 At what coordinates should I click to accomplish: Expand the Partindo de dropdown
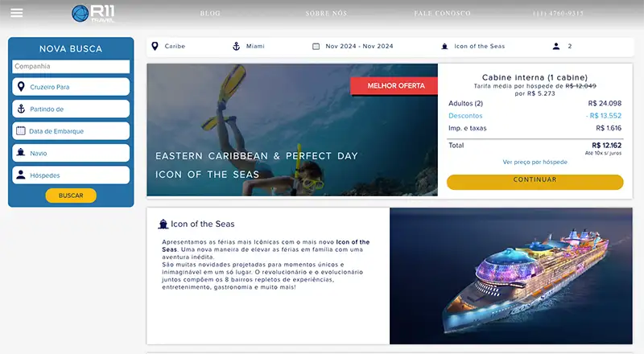(71, 109)
